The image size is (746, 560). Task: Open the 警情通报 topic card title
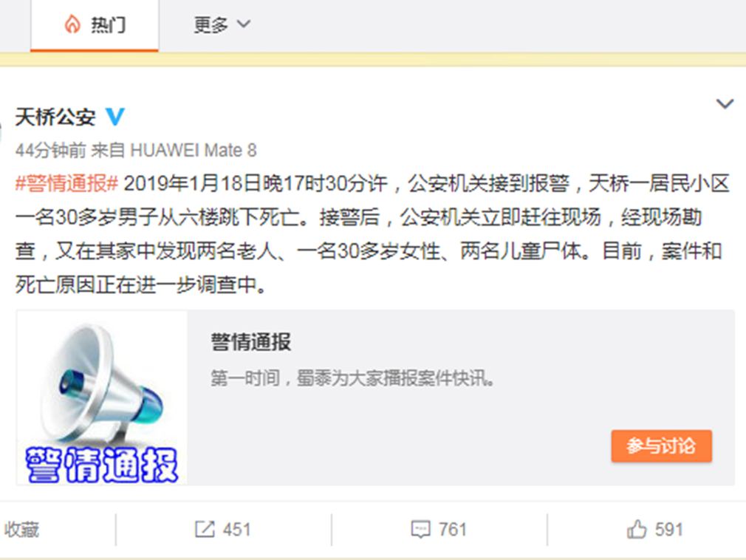pyautogui.click(x=250, y=341)
